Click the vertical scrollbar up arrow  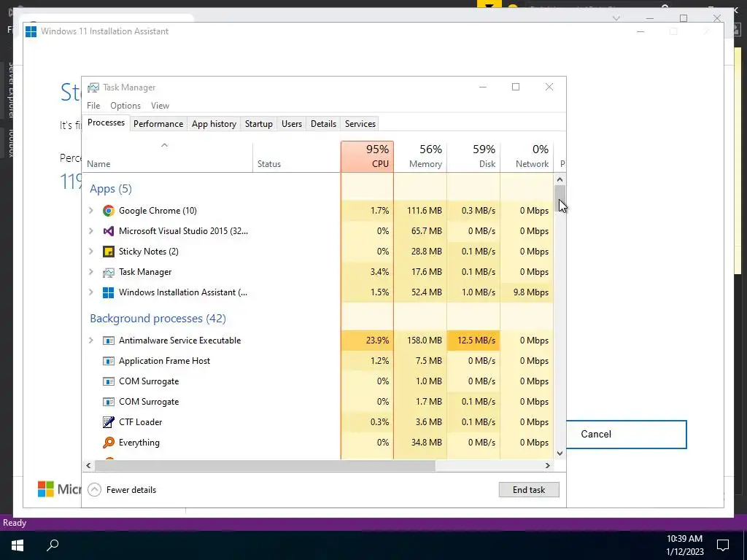(560, 179)
